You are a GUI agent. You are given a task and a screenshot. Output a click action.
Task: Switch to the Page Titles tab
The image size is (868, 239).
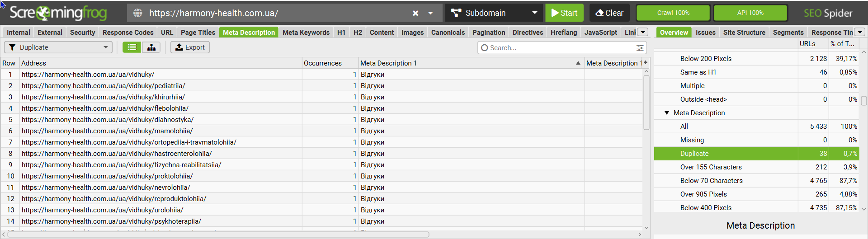[198, 33]
